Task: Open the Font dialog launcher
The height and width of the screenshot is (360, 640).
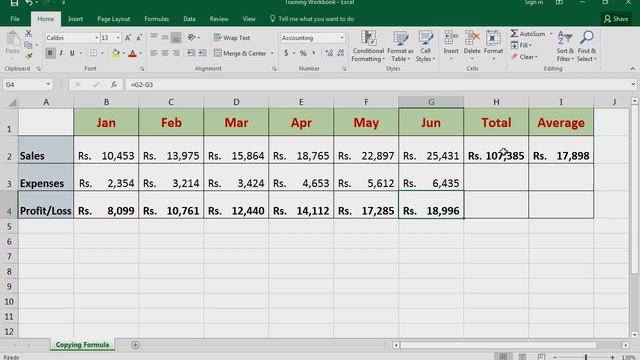Action: [x=142, y=69]
